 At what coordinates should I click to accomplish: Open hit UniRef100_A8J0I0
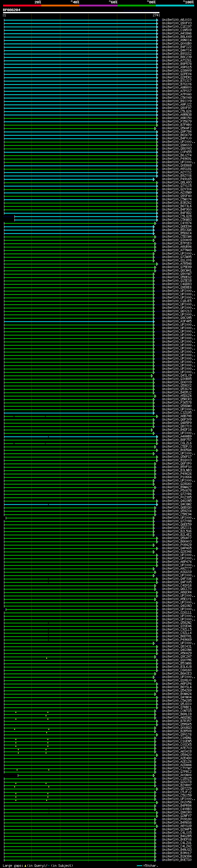pyautogui.click(x=177, y=20)
